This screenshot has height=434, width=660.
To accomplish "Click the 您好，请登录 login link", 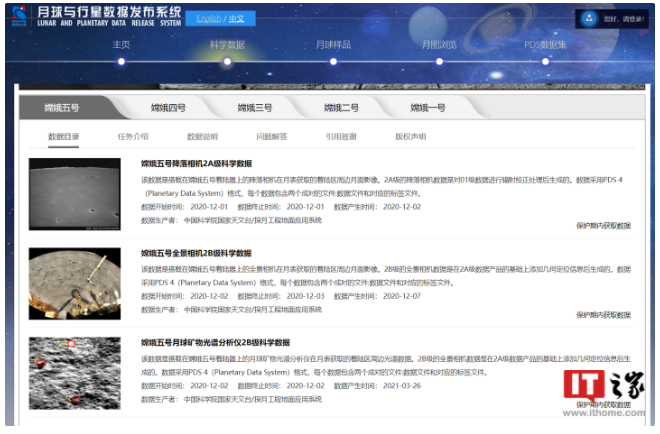I will [626, 18].
